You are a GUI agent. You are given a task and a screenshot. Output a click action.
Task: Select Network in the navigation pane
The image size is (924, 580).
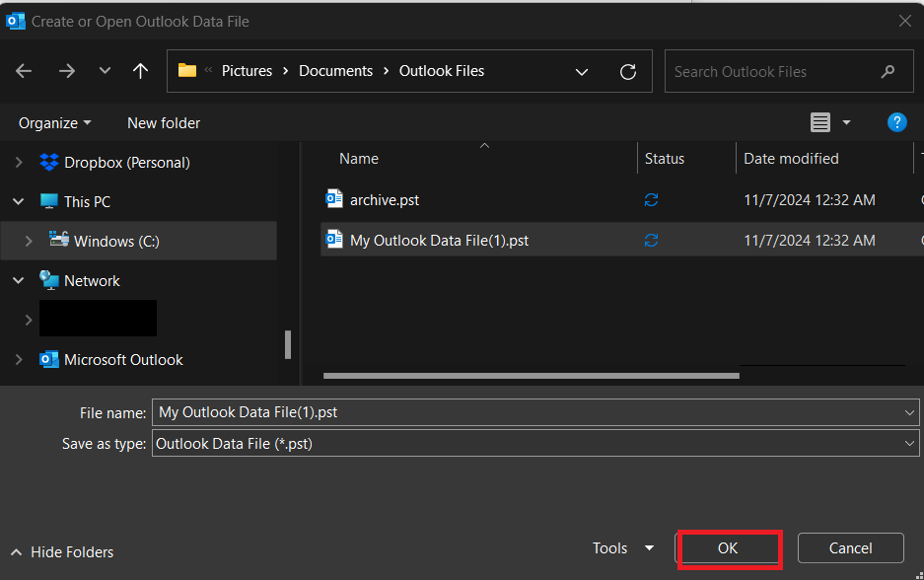coord(92,281)
